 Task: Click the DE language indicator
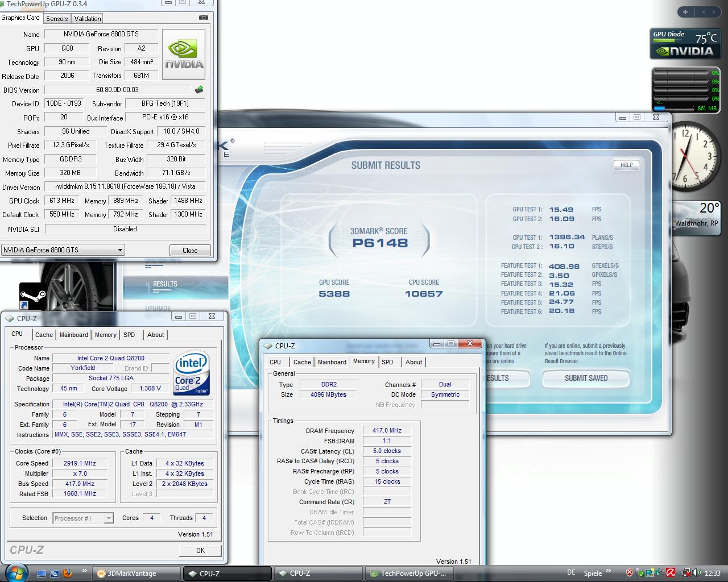571,573
